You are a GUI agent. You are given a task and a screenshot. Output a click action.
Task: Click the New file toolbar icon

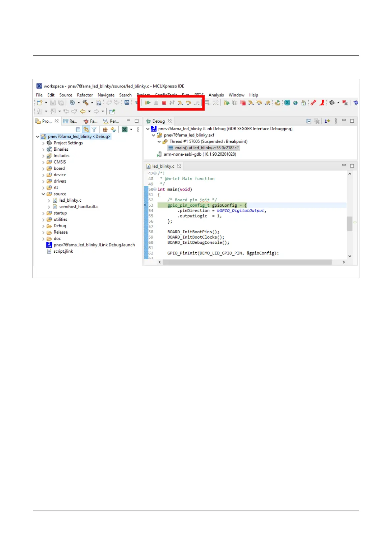point(40,103)
